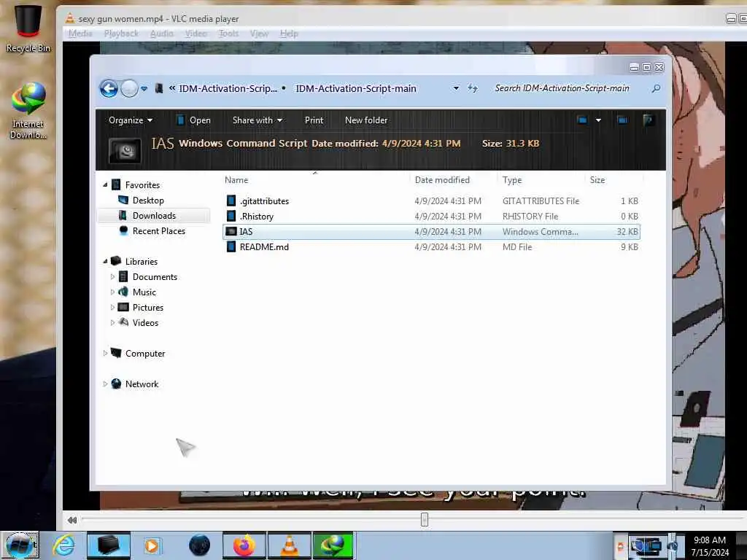Click the VLC seek slider handle
The image size is (747, 560).
[425, 519]
